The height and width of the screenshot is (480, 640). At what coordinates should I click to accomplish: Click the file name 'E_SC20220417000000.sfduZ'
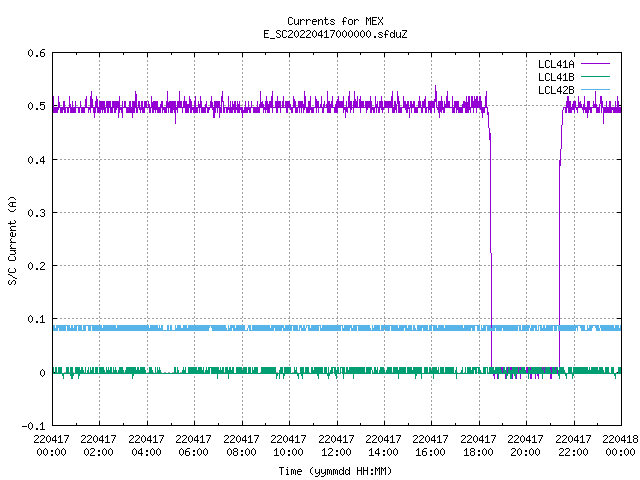(335, 34)
